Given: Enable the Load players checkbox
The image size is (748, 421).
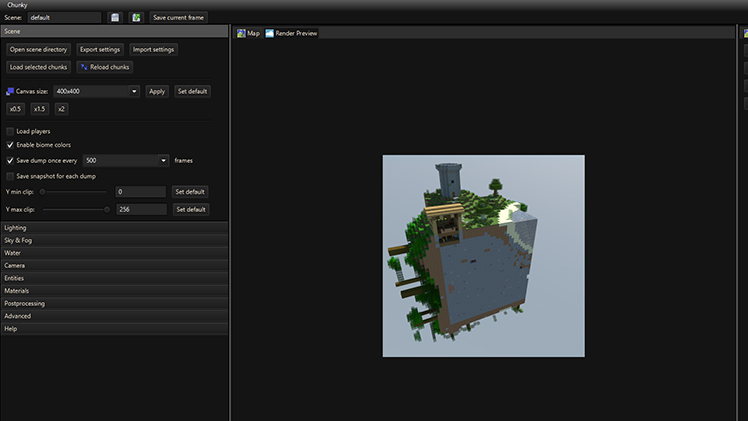Looking at the screenshot, I should [10, 131].
